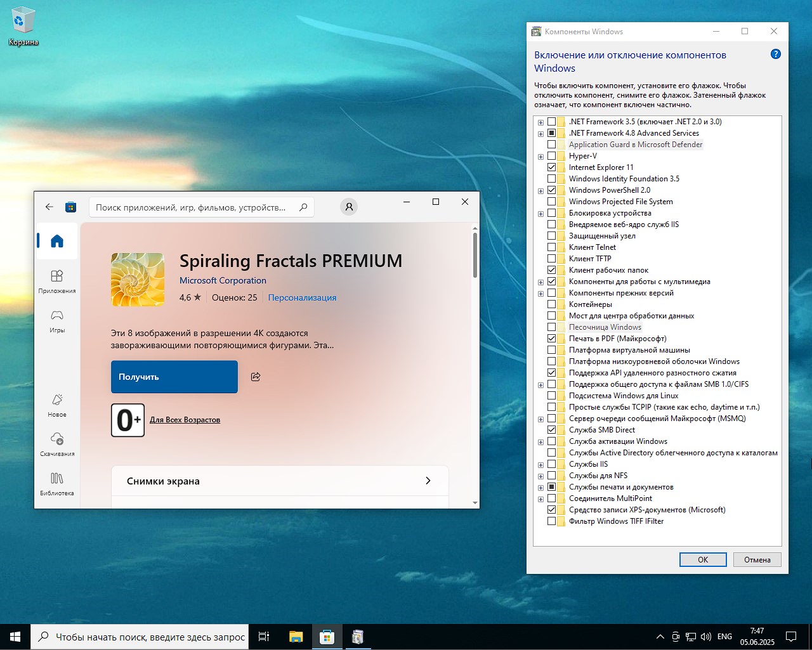Switch ENG input language indicator

pyautogui.click(x=724, y=637)
